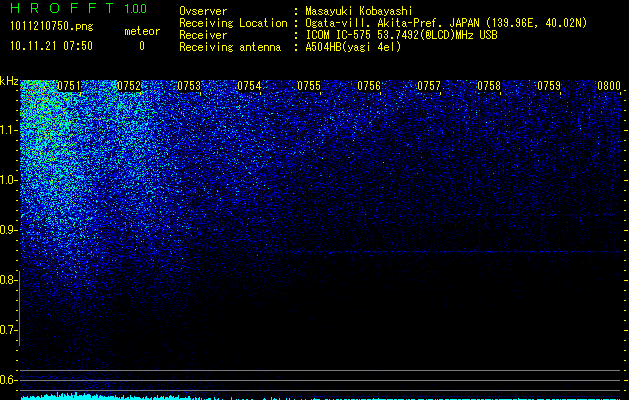Click the 0758 time marker
The height and width of the screenshot is (400, 629).
click(x=489, y=86)
